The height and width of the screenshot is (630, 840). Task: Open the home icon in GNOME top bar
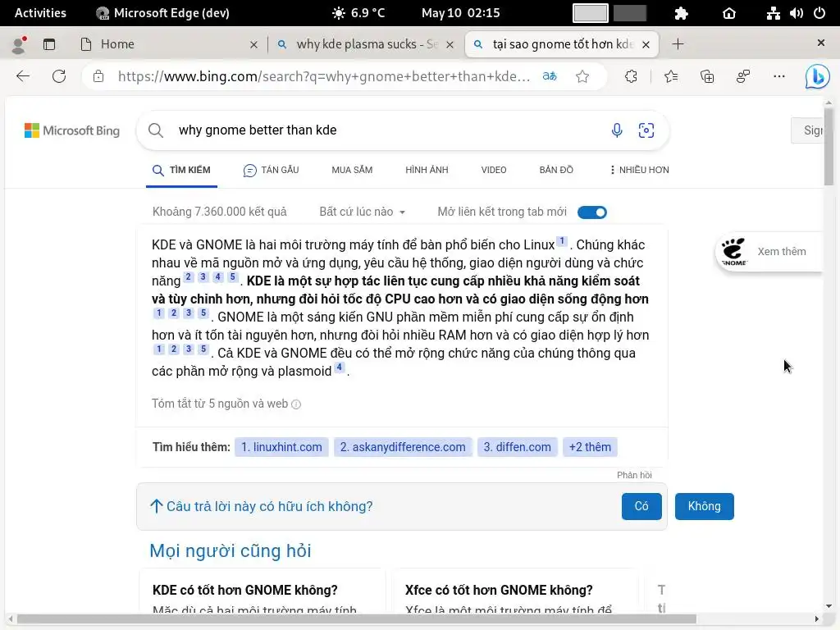tap(729, 13)
